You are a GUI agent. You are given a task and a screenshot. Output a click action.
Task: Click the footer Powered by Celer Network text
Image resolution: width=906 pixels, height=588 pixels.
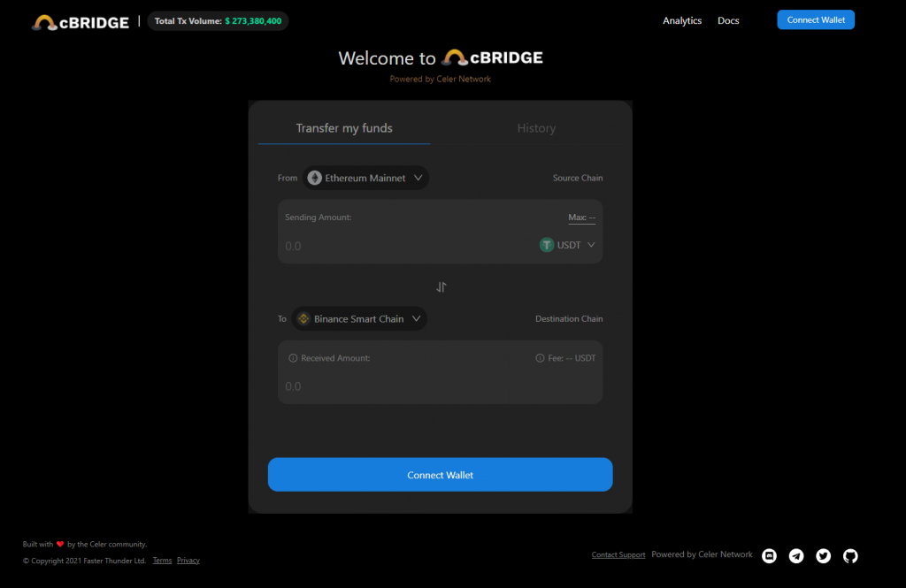coord(702,554)
